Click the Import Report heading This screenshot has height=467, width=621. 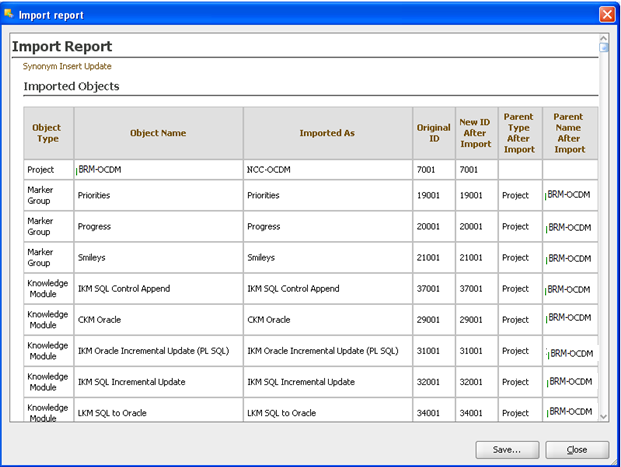62,46
